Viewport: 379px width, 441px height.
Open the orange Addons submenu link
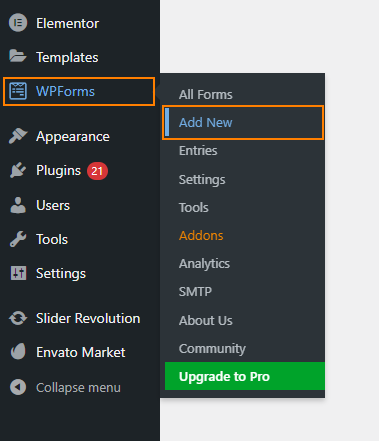click(201, 236)
